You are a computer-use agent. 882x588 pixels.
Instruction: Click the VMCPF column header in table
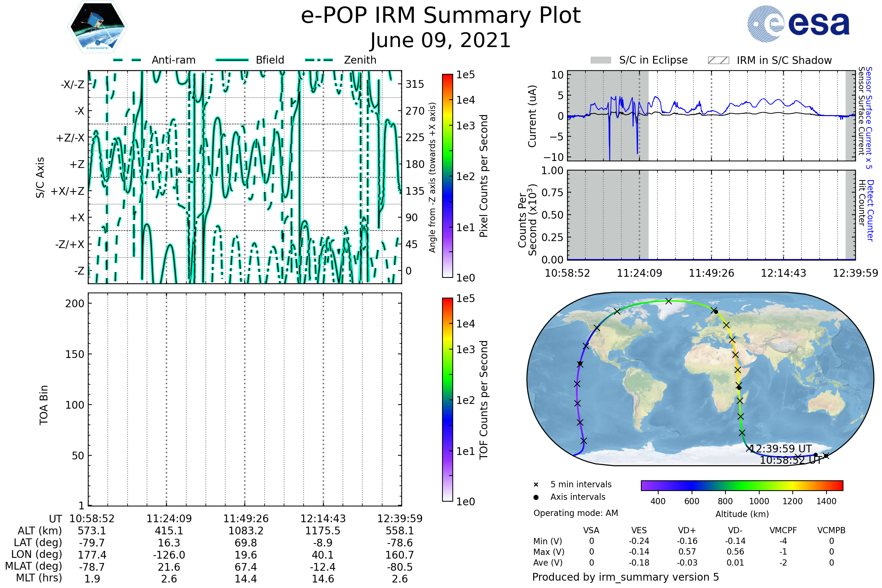(x=783, y=530)
